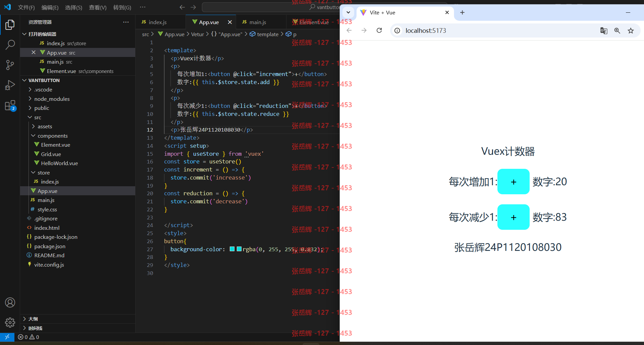Collapse the store folder
The height and width of the screenshot is (345, 644).
tap(33, 172)
